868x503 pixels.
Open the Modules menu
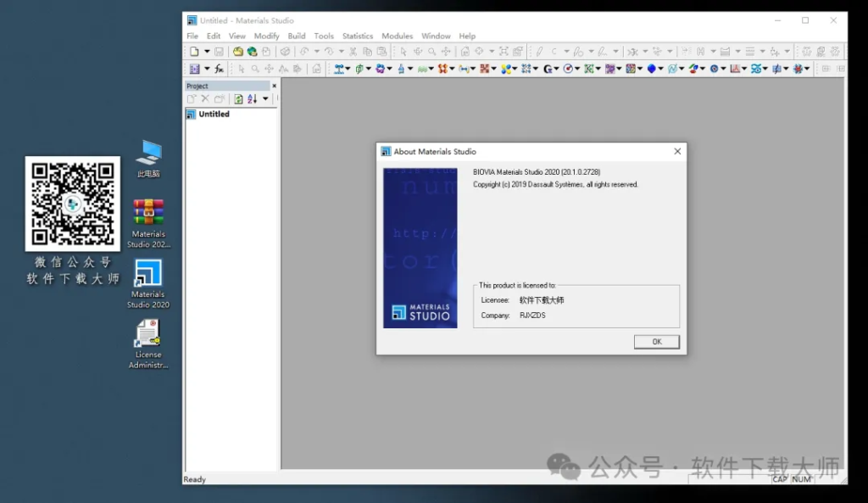pyautogui.click(x=397, y=36)
